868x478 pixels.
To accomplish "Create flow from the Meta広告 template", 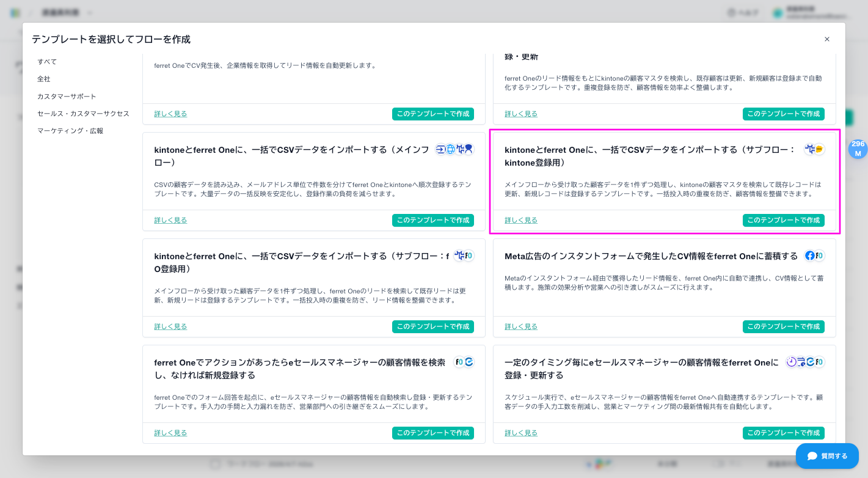I will tap(783, 326).
